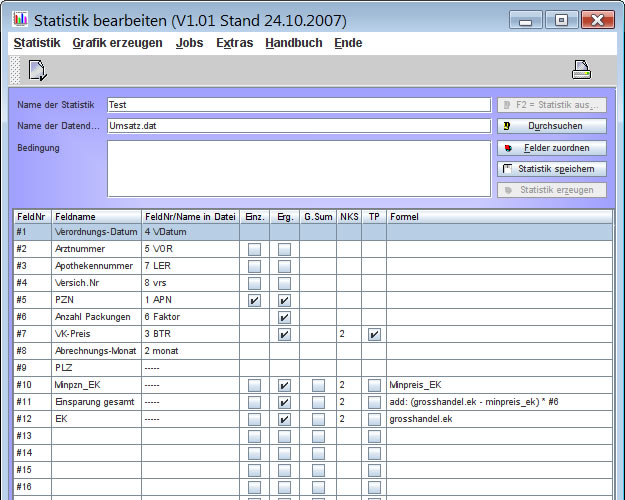
Task: Click the application icon in title bar
Action: click(x=20, y=19)
